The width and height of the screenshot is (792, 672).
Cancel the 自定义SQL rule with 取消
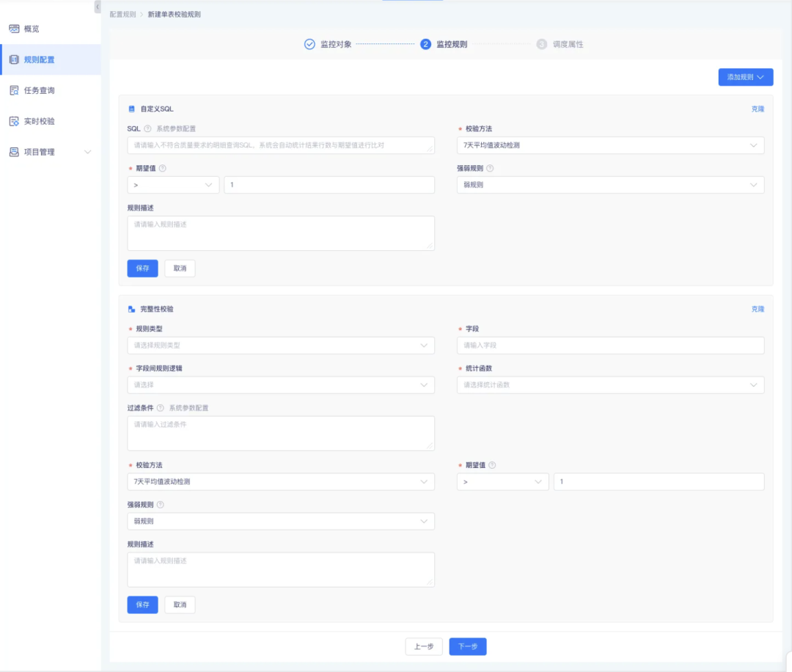[x=180, y=269]
